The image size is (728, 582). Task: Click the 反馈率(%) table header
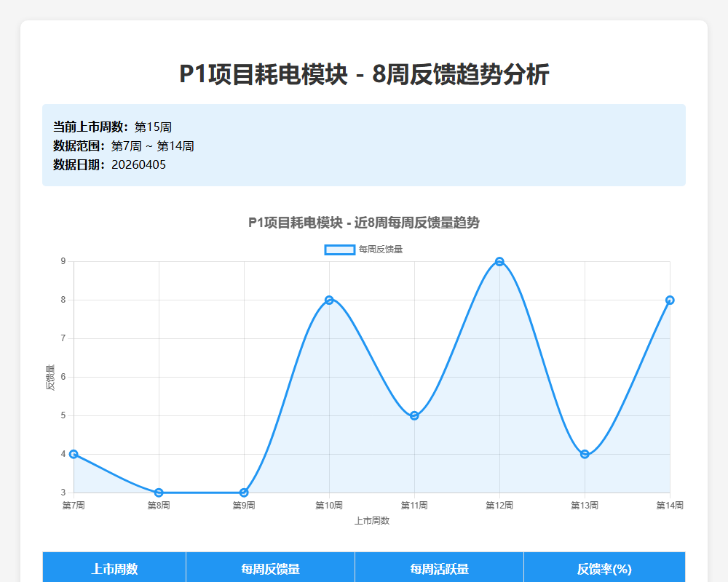click(604, 568)
